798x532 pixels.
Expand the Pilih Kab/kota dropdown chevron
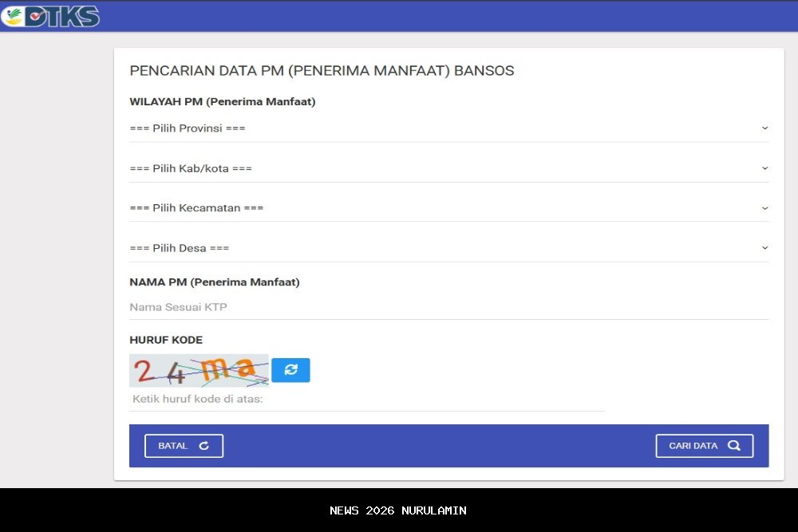pos(764,167)
